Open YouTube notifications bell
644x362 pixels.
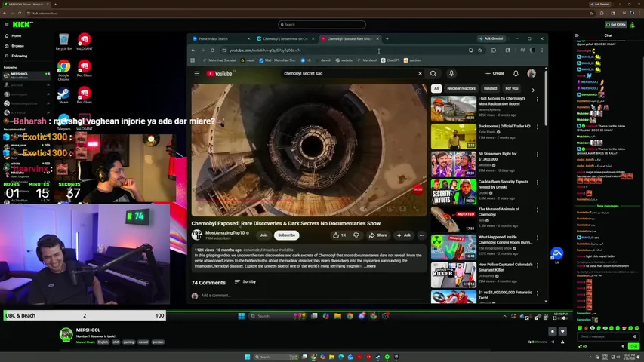516,73
